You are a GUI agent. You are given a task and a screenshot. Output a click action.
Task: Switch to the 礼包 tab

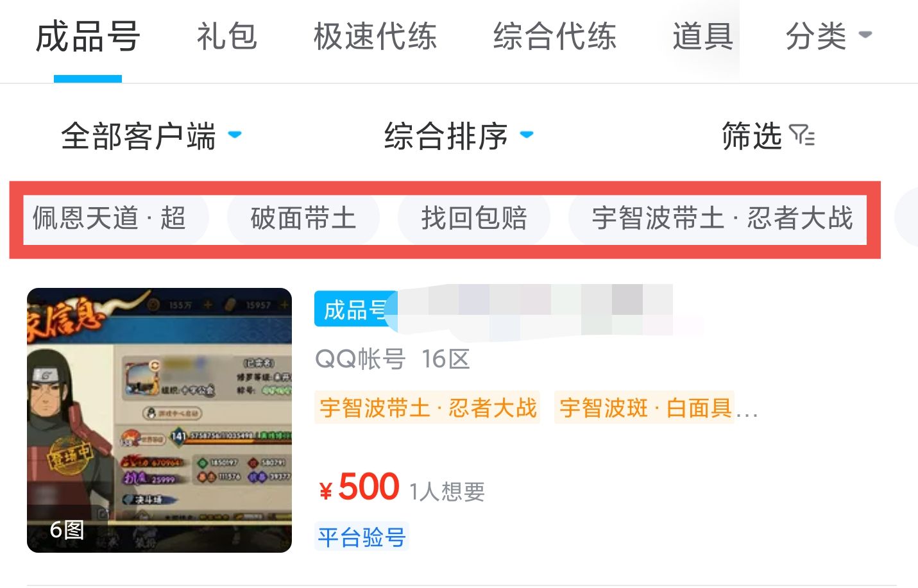point(227,36)
